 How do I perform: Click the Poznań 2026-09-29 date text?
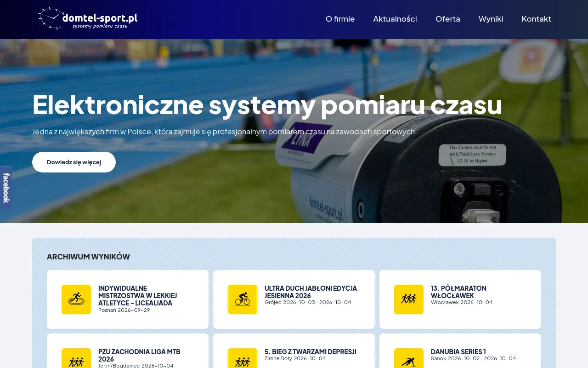click(124, 310)
